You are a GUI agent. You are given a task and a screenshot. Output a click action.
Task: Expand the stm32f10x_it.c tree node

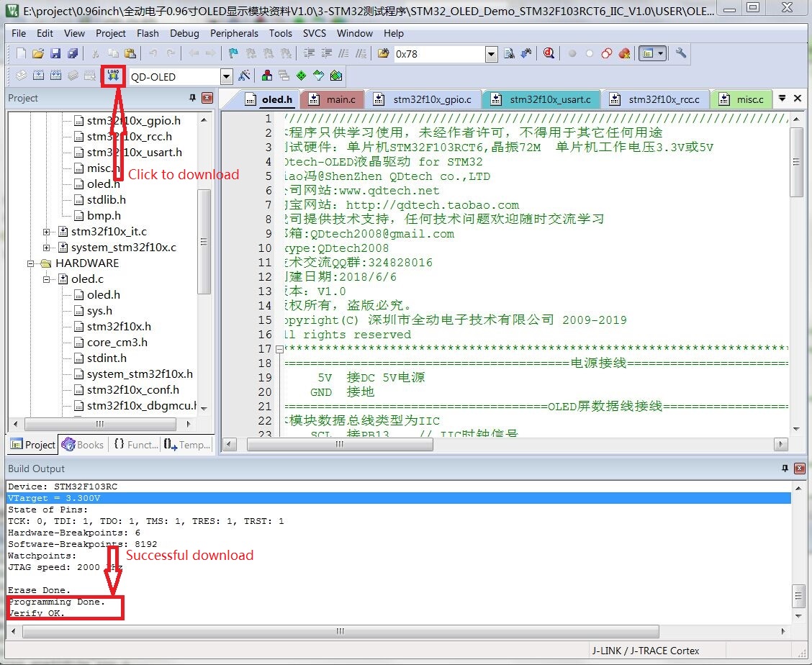pos(47,232)
